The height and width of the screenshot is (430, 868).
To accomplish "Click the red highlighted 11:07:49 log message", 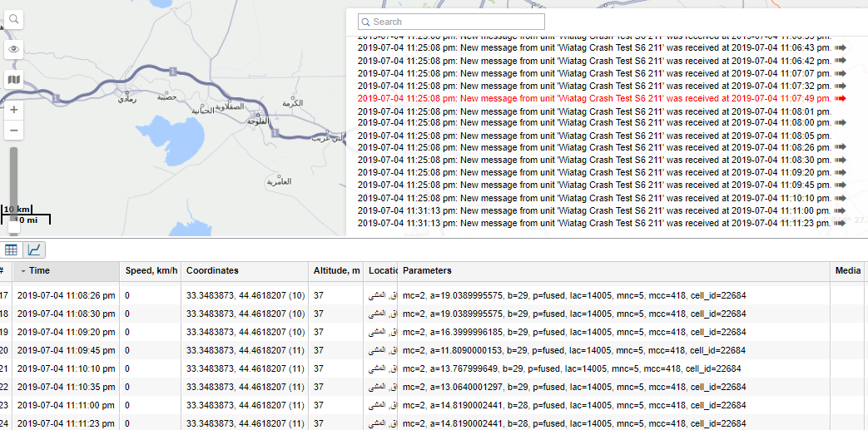I will pyautogui.click(x=594, y=98).
